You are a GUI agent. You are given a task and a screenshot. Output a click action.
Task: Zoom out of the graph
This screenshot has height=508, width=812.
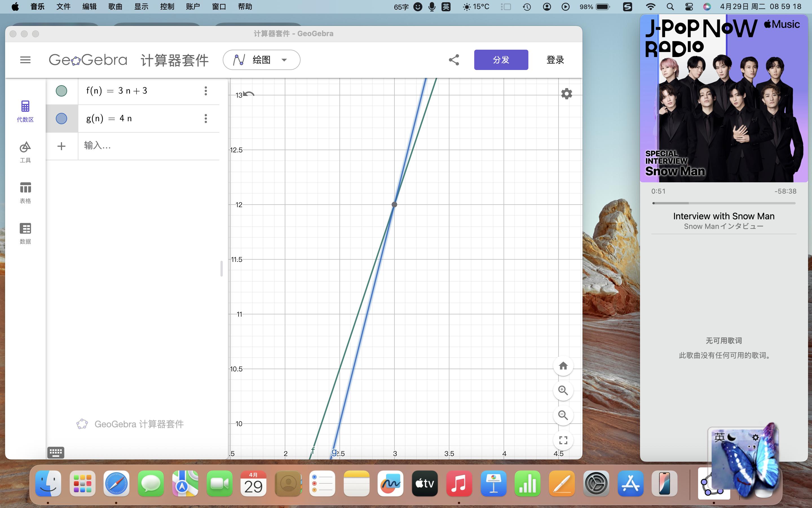click(563, 415)
